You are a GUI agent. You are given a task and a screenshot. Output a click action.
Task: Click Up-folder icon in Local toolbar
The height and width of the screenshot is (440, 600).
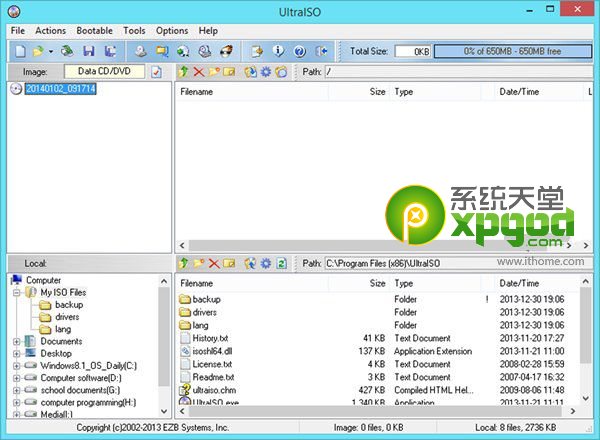183,263
